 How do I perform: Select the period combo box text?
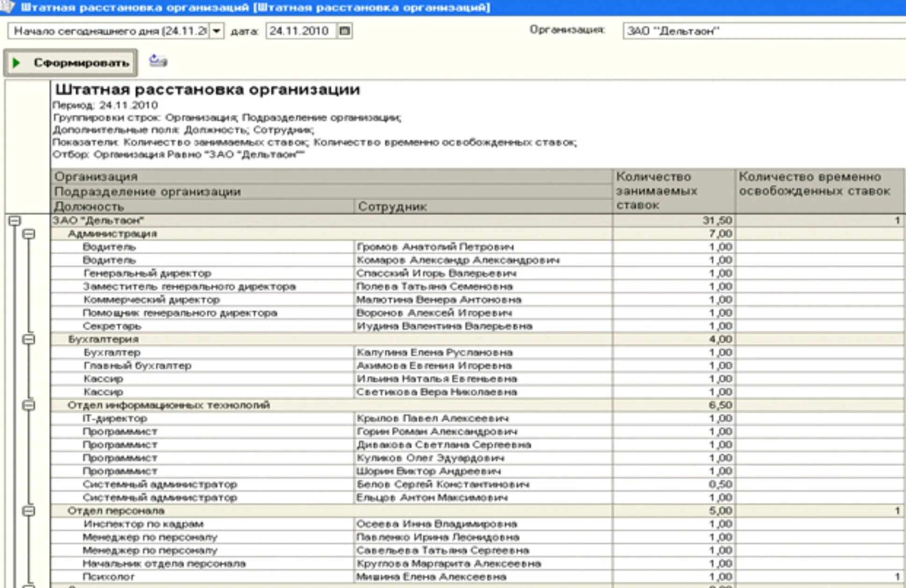point(109,31)
